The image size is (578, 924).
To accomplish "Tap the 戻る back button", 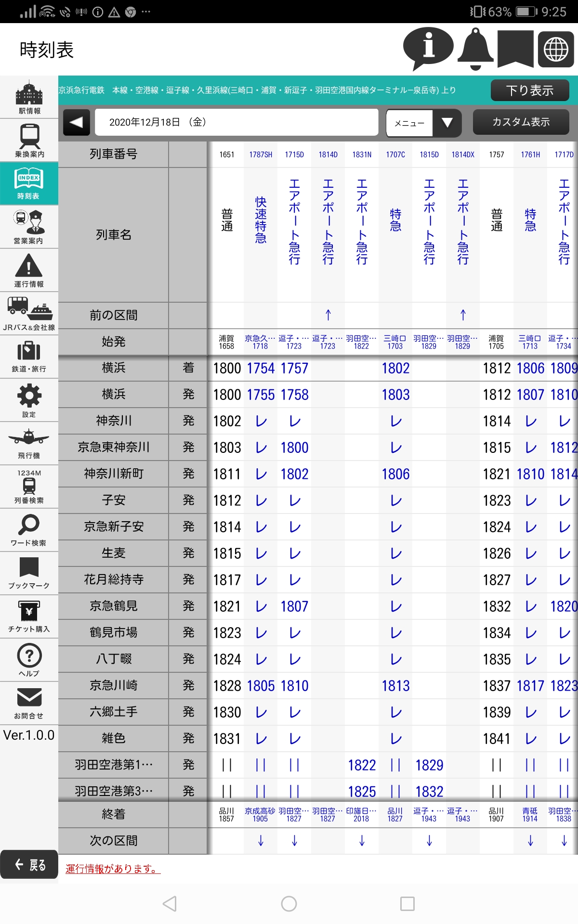I will coord(29,864).
